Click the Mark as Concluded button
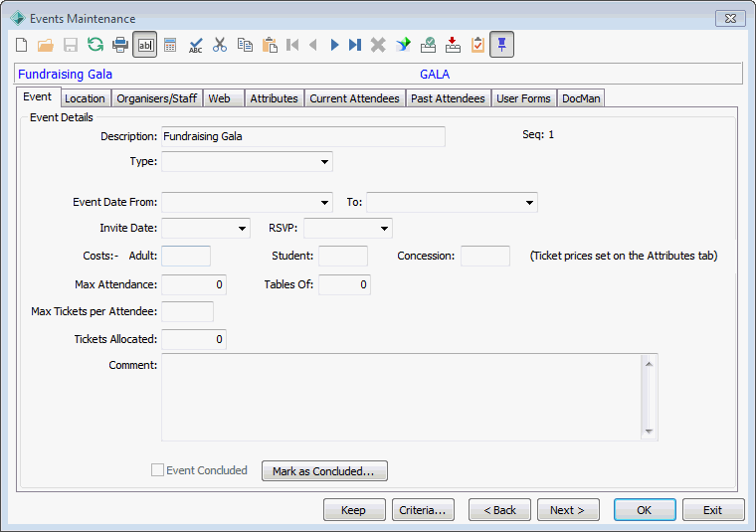 click(324, 470)
